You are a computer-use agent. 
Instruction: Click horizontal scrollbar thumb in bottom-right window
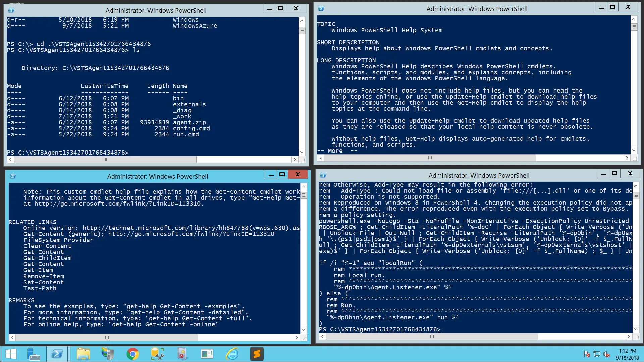point(432,337)
